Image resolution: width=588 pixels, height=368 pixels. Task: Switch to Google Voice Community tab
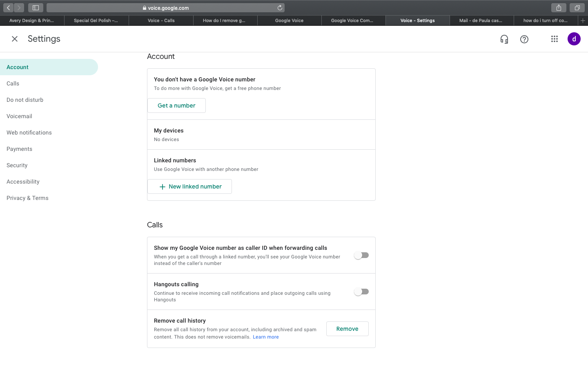tap(353, 20)
